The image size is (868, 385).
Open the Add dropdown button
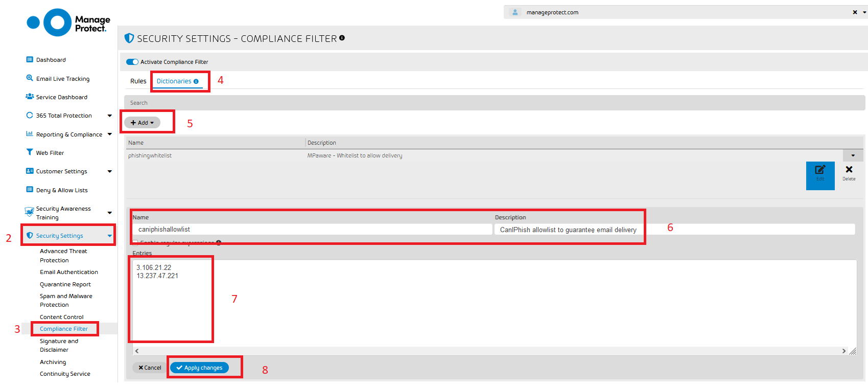coord(142,123)
